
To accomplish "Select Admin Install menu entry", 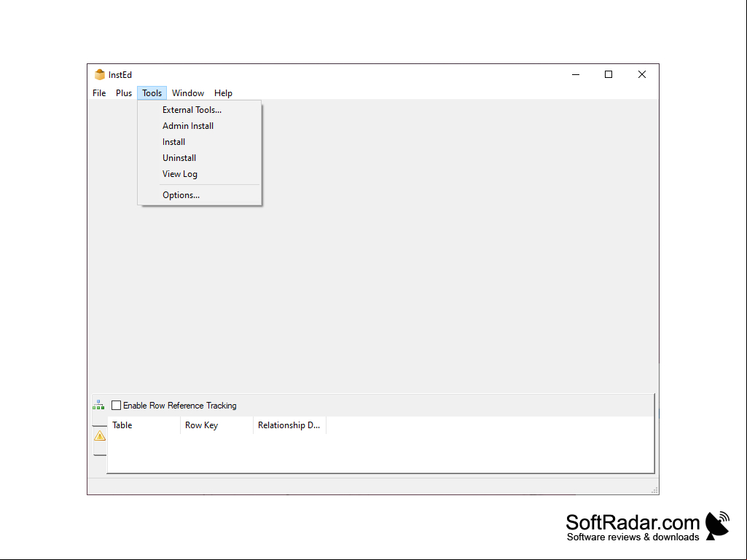I will [x=200, y=126].
